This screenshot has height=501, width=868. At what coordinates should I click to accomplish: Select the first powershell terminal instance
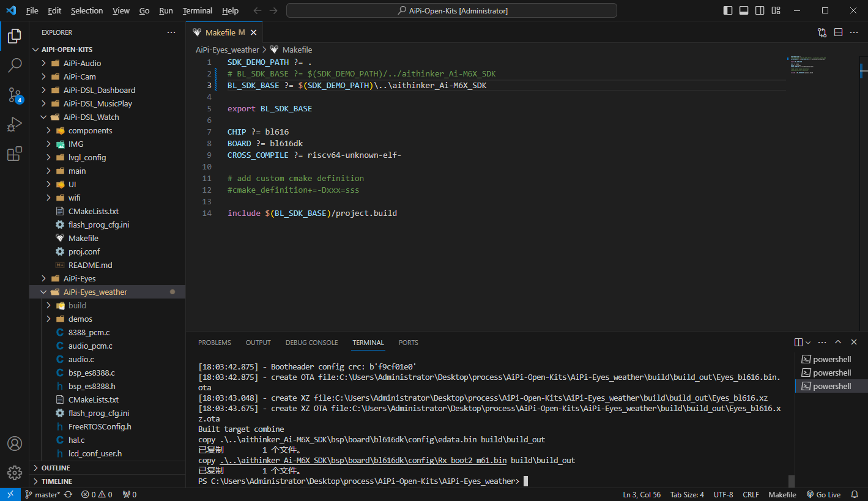tap(831, 359)
